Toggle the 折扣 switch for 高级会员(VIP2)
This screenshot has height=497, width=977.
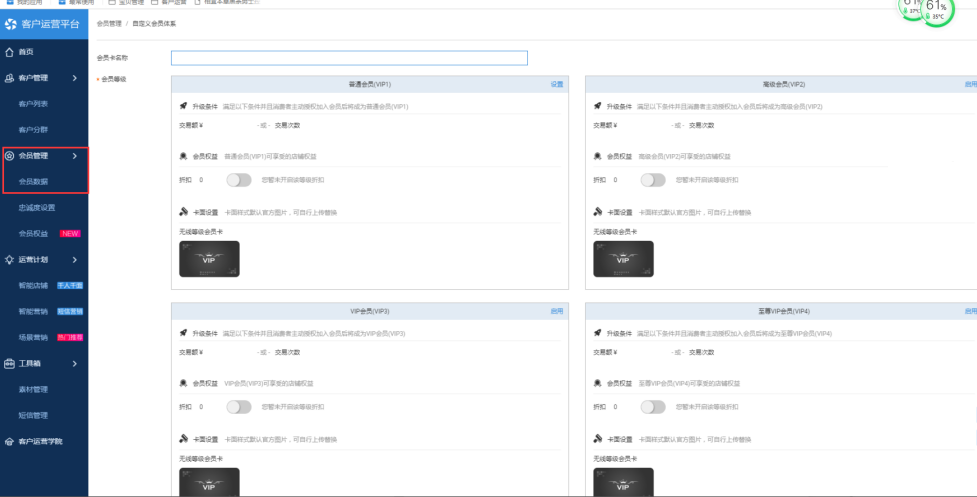(653, 180)
